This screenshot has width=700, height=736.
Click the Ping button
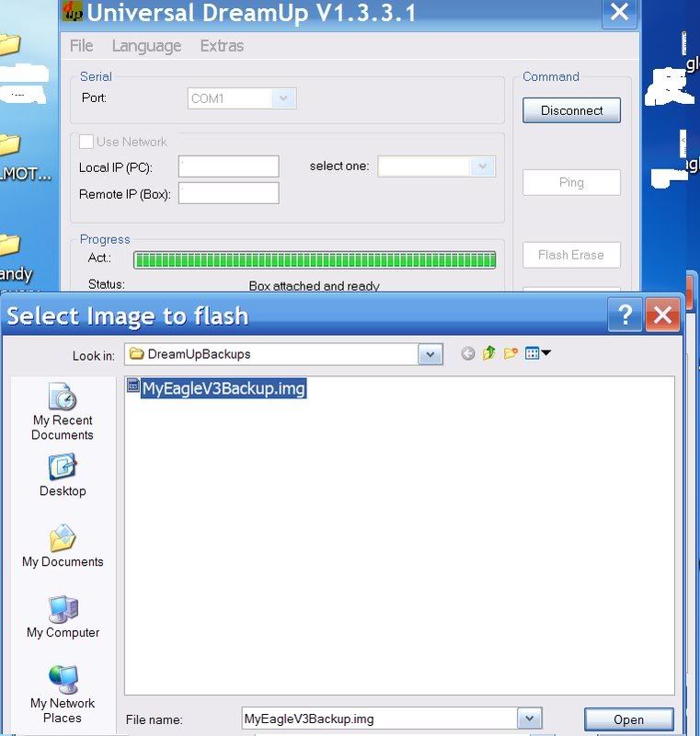click(x=571, y=182)
